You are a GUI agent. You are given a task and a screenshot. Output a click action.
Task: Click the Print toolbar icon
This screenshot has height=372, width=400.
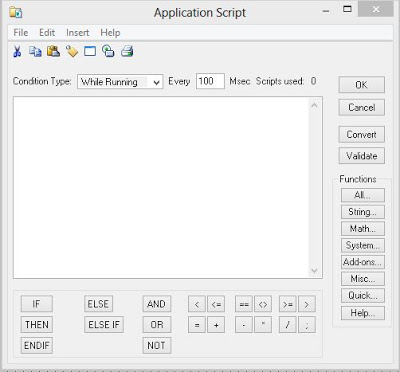coord(127,51)
